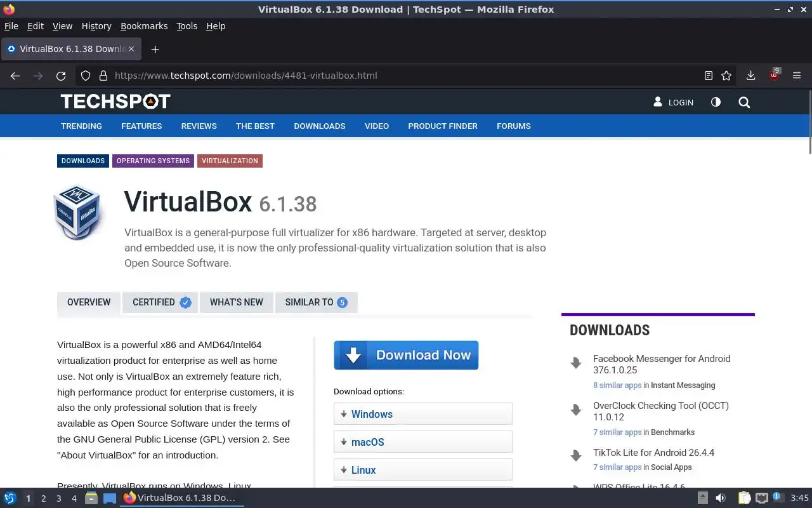
Task: Open the tracking protection shield icon
Action: pos(86,76)
